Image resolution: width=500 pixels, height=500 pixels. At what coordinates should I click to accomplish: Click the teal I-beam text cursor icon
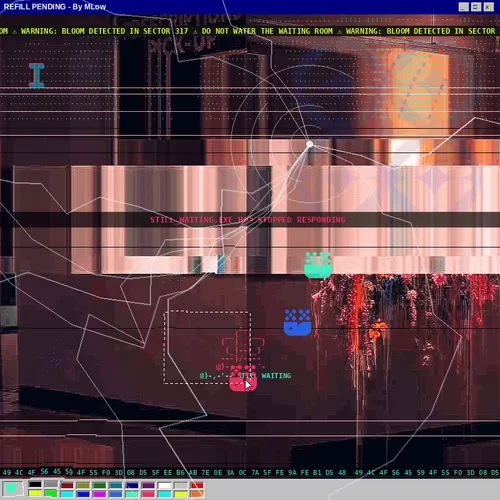[37, 76]
